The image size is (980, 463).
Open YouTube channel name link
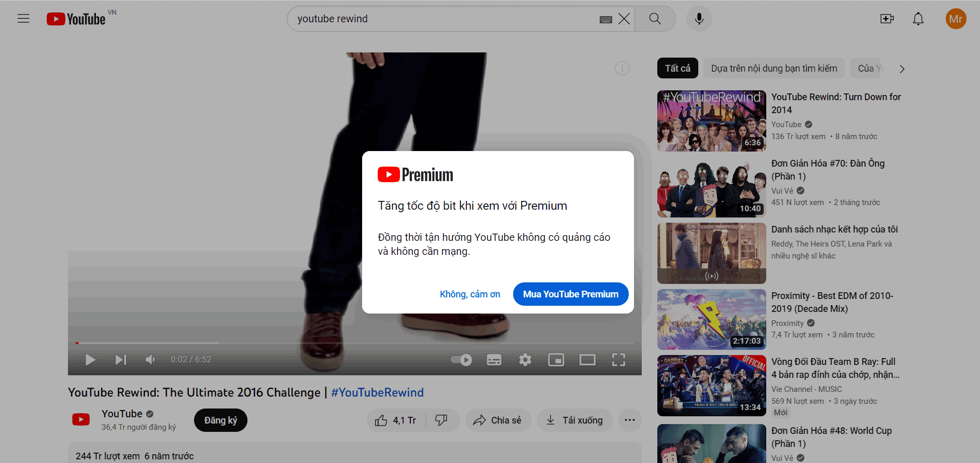pyautogui.click(x=122, y=414)
